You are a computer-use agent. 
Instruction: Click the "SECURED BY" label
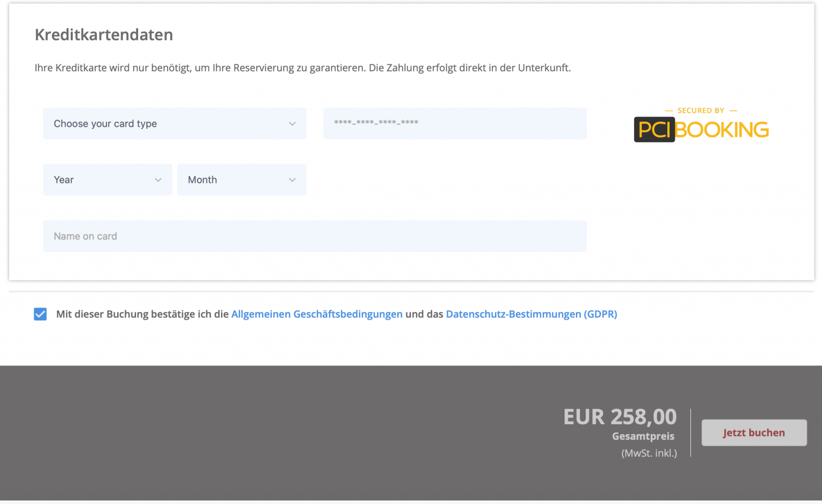pyautogui.click(x=701, y=111)
